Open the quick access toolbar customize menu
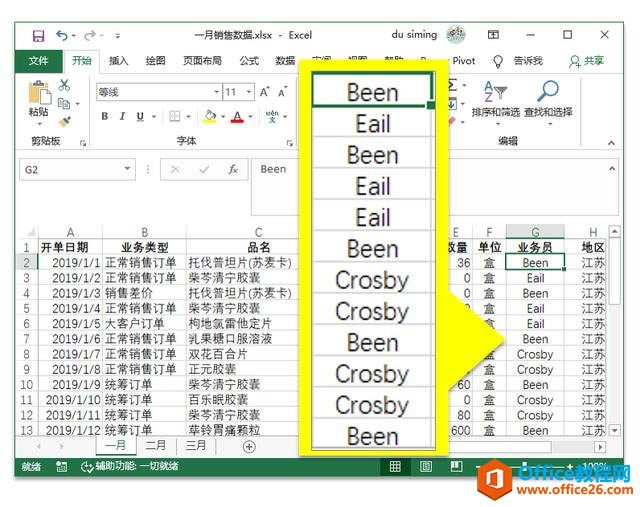This screenshot has height=507, width=640. [118, 36]
